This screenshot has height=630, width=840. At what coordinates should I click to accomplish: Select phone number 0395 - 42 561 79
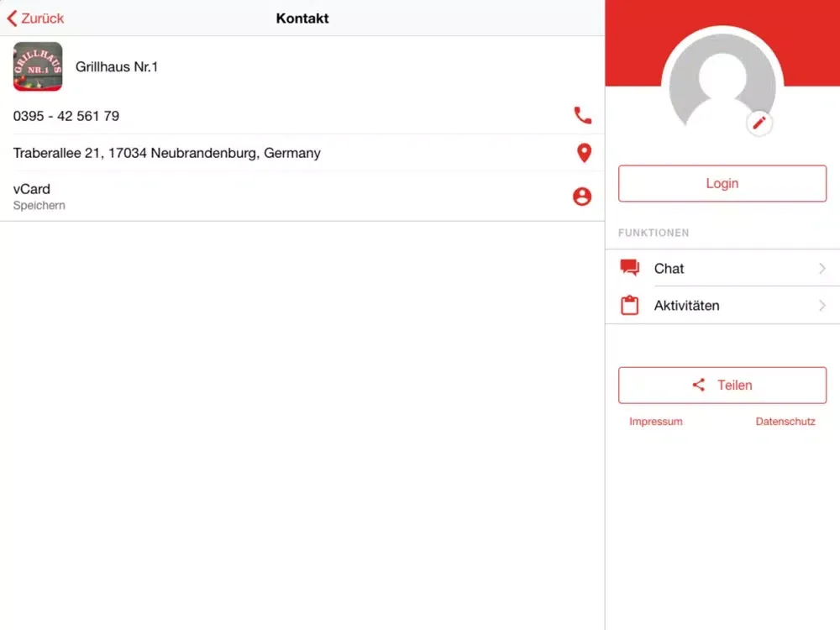point(66,116)
